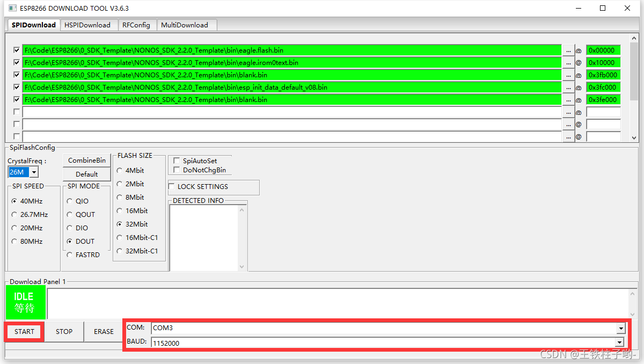Browse file for the 0x3fb000 blank.bin row
This screenshot has width=644, height=364.
[568, 75]
